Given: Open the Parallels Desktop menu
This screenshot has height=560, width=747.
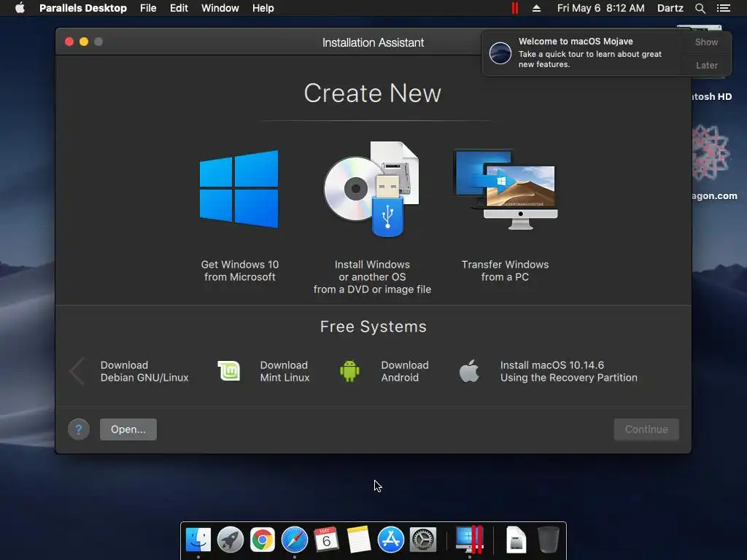Looking at the screenshot, I should coord(83,8).
